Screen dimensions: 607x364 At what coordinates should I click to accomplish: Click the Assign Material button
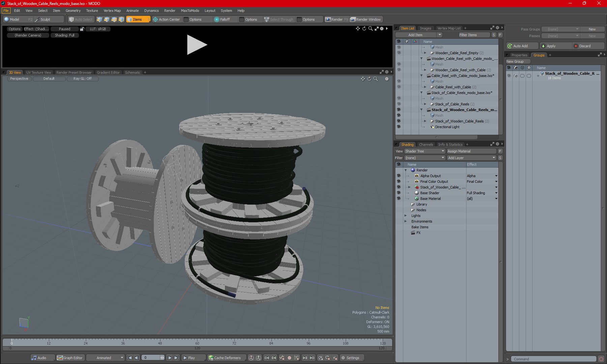tap(471, 151)
